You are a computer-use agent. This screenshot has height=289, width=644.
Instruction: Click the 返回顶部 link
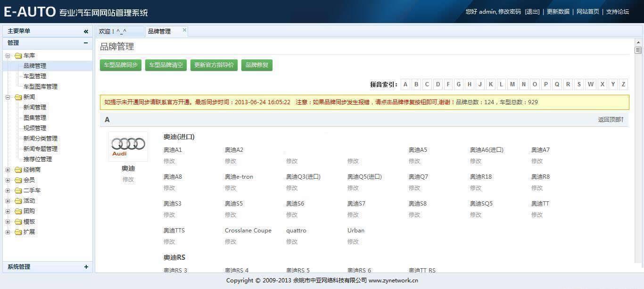click(611, 120)
